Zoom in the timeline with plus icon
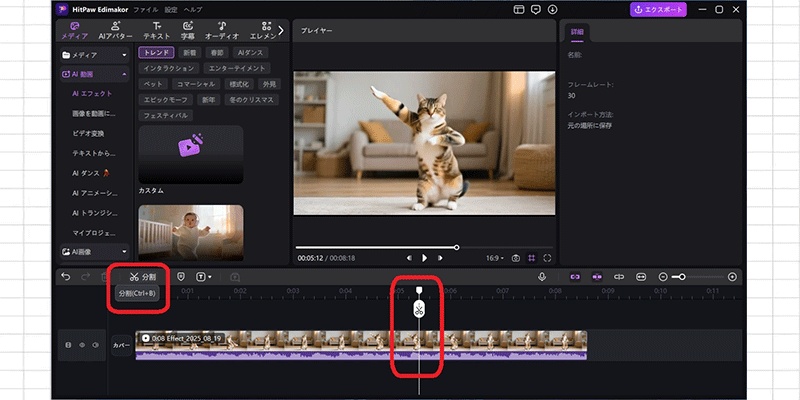The image size is (800, 400). [732, 277]
